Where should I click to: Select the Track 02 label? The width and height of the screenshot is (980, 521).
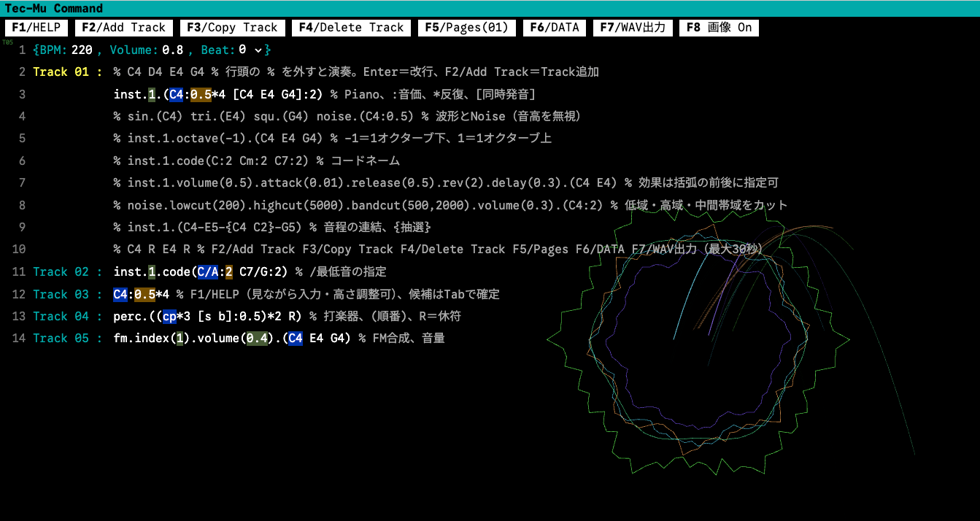[x=61, y=271]
